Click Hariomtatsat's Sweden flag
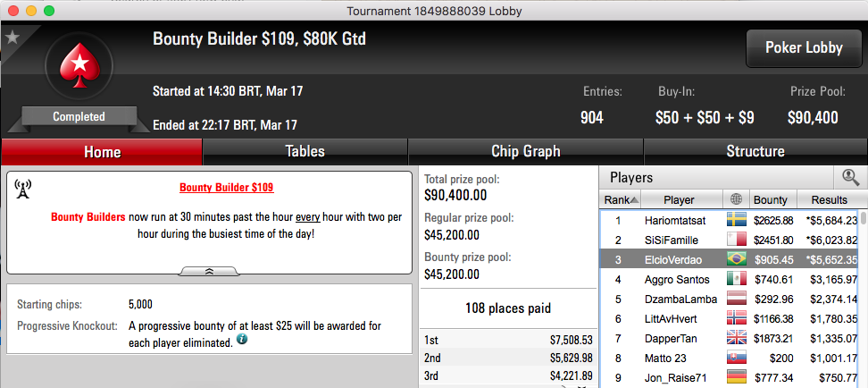868x388 pixels. [x=736, y=220]
